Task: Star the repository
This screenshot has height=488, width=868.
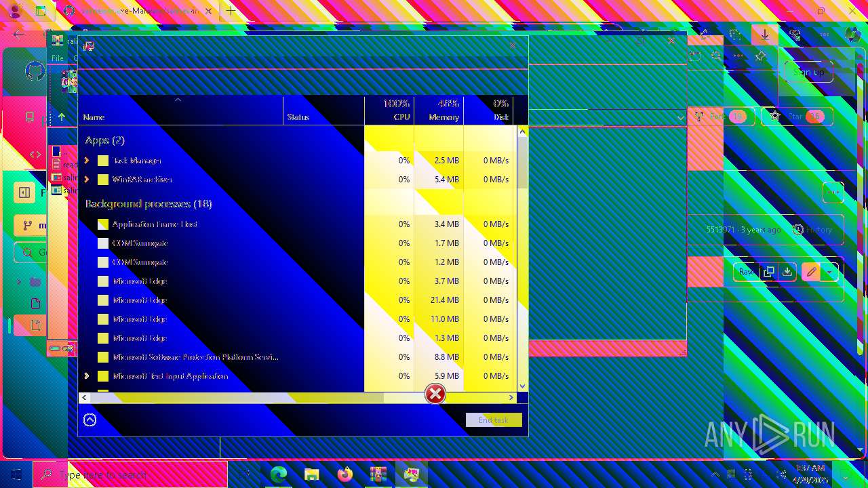Action: pyautogui.click(x=798, y=117)
